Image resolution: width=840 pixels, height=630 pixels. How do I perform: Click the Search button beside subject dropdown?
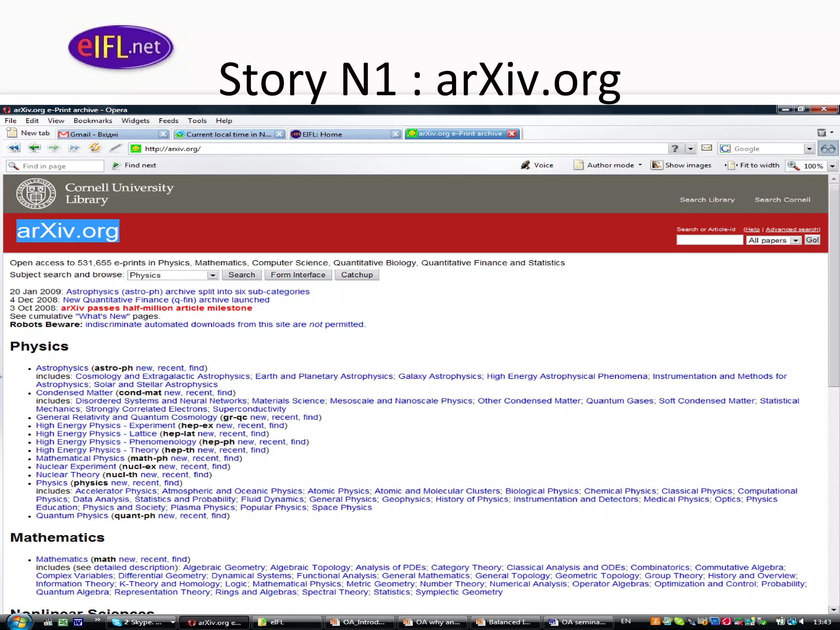click(x=242, y=275)
